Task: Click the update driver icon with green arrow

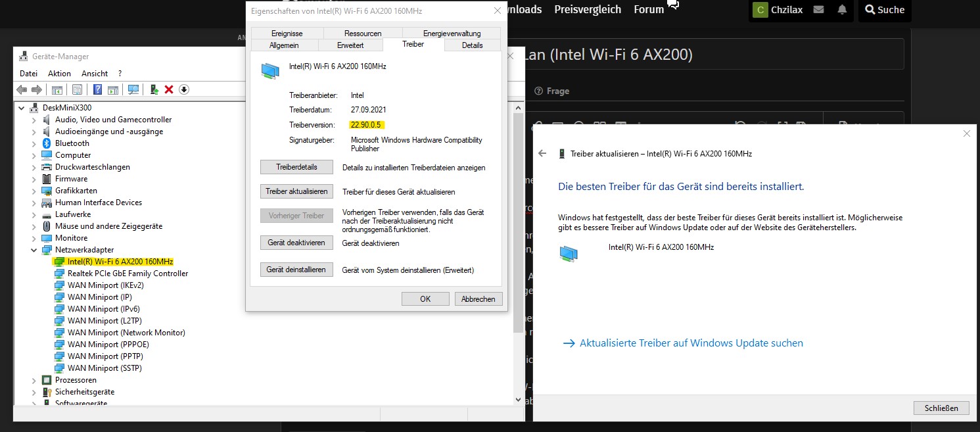Action: point(154,89)
